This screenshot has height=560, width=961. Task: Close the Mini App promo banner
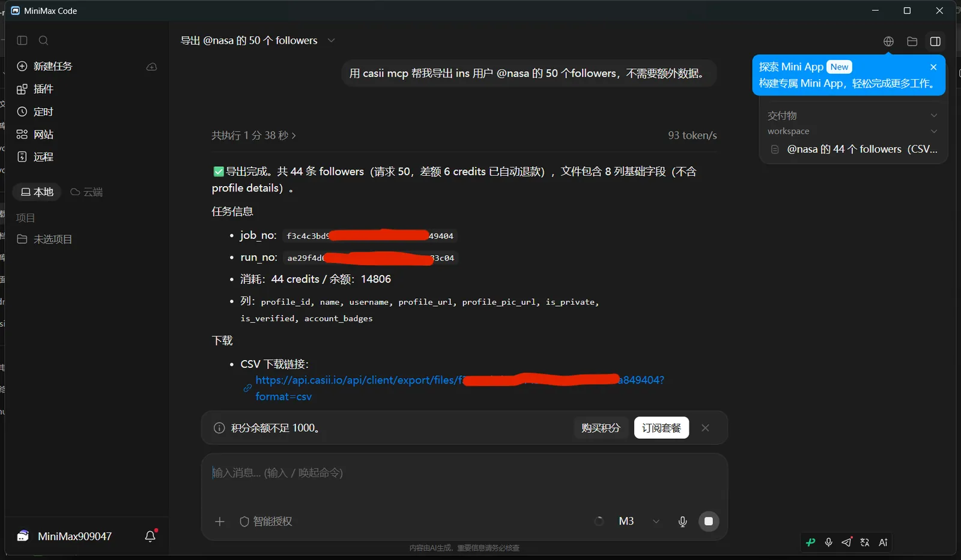[x=933, y=67]
